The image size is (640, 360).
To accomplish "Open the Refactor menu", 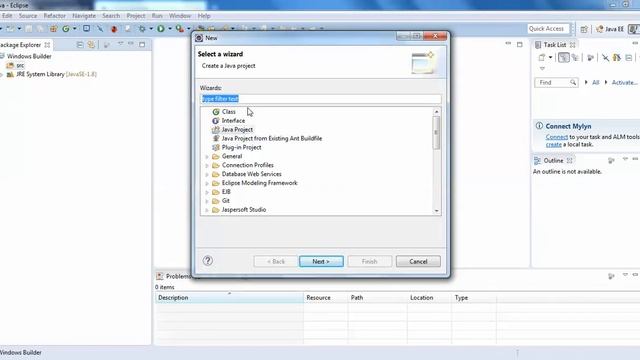I will pos(55,16).
